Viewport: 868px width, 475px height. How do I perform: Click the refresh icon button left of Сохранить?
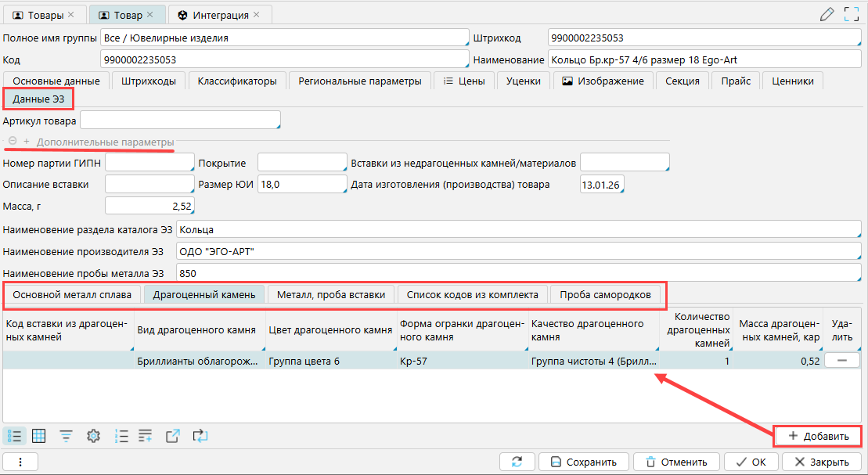[517, 462]
